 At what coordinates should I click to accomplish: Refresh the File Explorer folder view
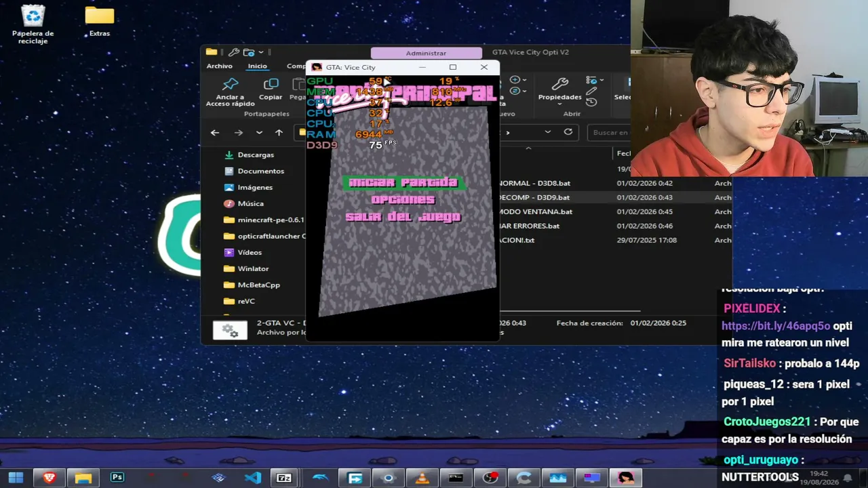568,132
